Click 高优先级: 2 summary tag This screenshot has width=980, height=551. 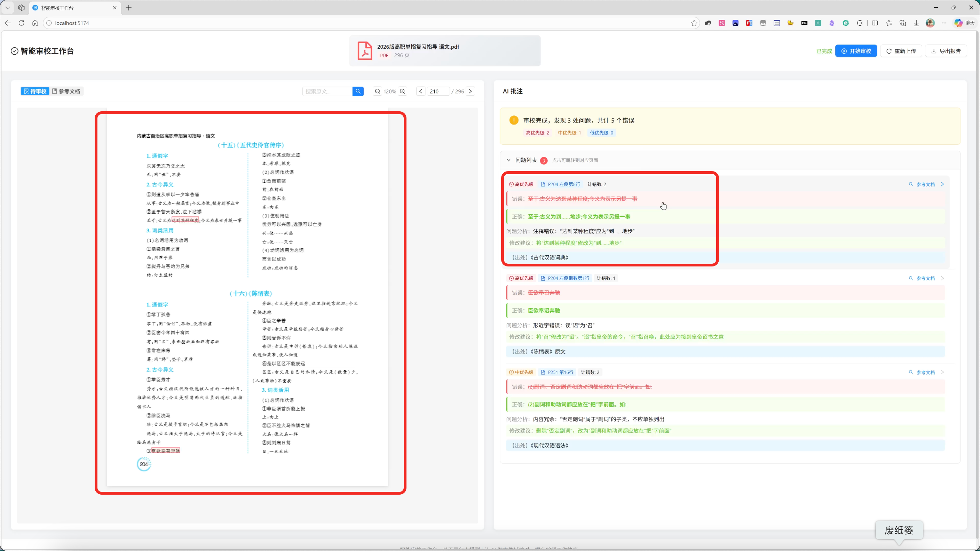tap(537, 133)
